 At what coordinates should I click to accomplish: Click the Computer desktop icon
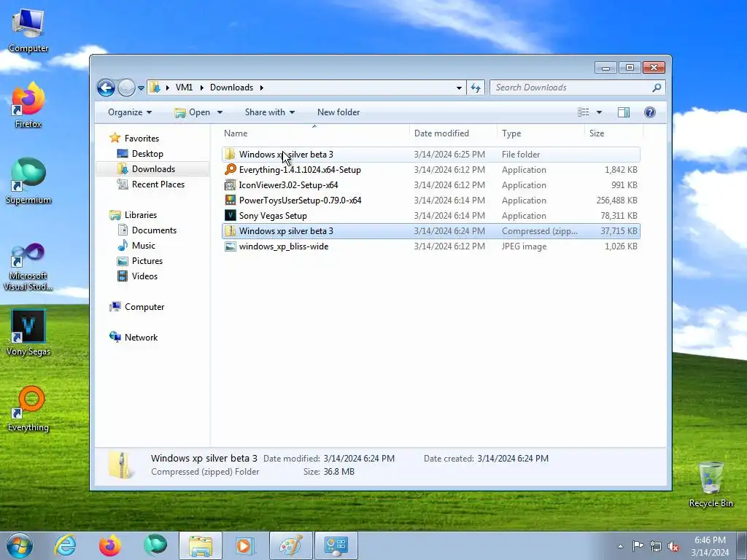tap(28, 30)
